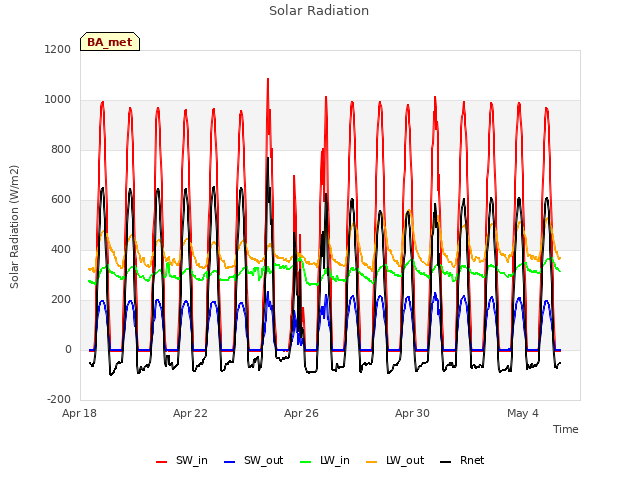Click the Time x-axis title
The width and height of the screenshot is (640, 480).
pos(566,429)
